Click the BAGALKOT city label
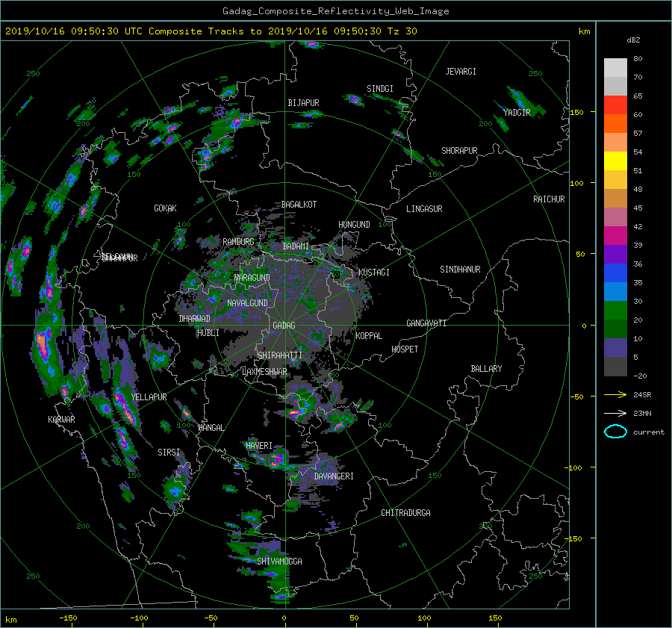This screenshot has height=628, width=672. 299,205
